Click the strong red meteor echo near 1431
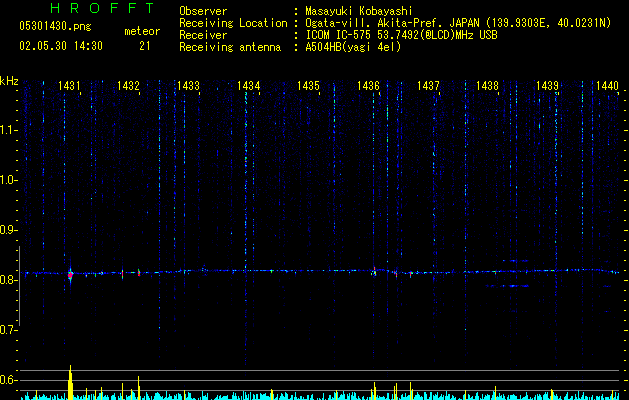Image resolution: width=629 pixels, height=400 pixels. [71, 275]
